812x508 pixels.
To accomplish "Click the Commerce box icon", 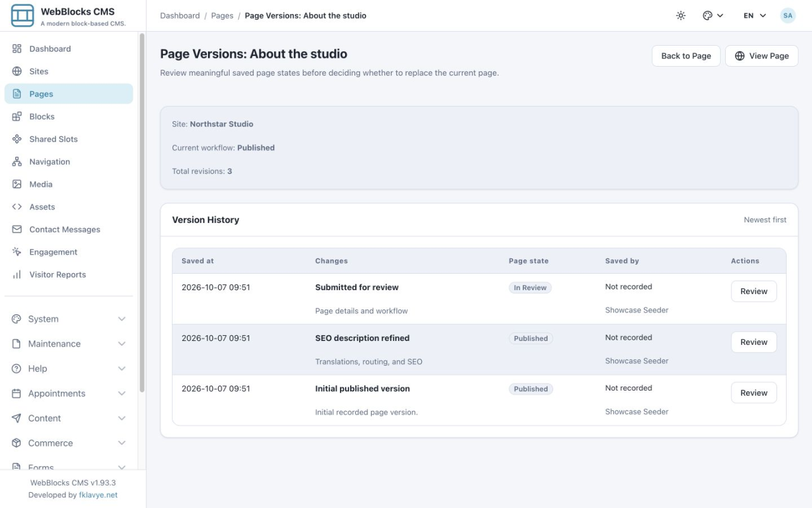I will [x=16, y=443].
